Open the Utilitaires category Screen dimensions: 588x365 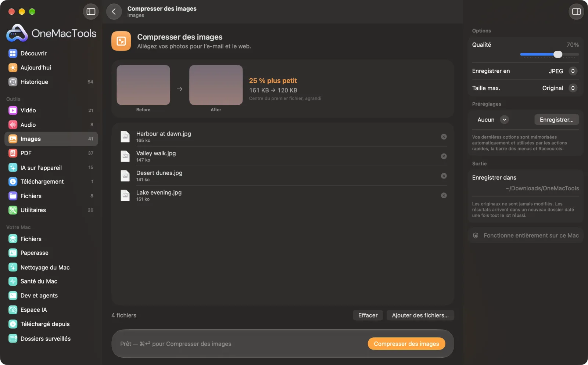(x=51, y=210)
